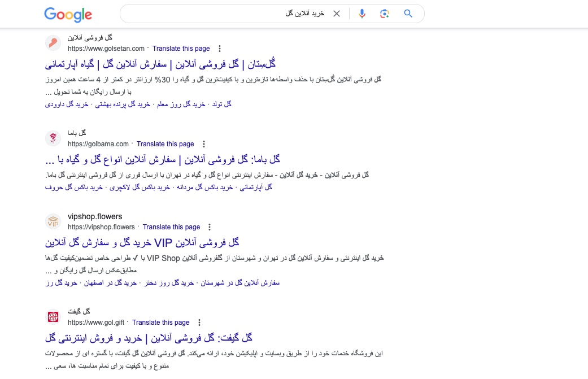
Task: Open more options for vipshop.flowers result
Action: tap(209, 227)
